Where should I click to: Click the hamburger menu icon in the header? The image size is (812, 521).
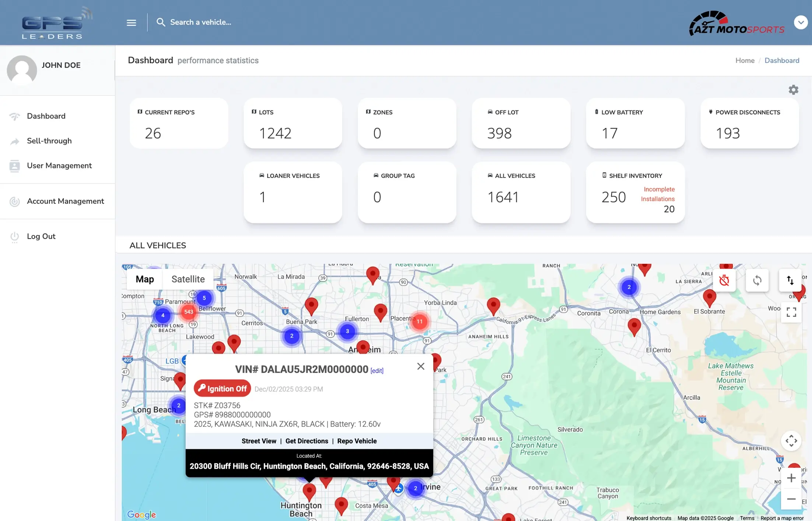[131, 22]
